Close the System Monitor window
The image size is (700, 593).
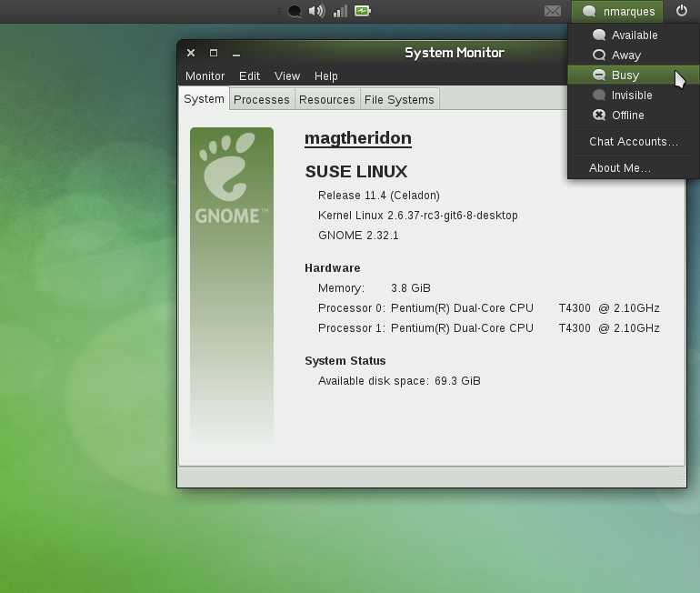click(191, 53)
